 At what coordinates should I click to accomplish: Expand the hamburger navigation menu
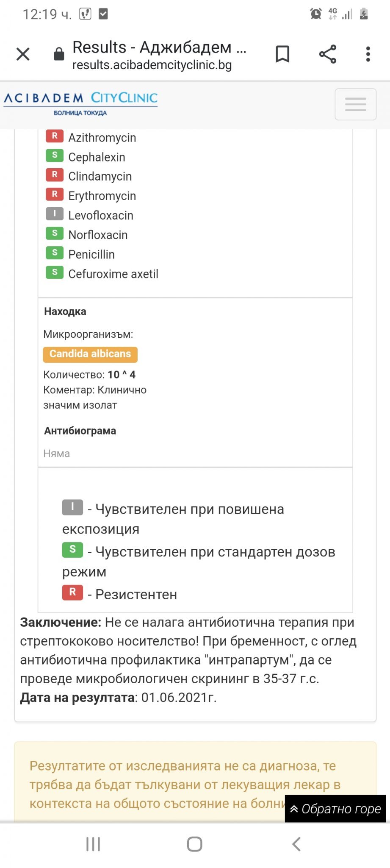[x=355, y=104]
